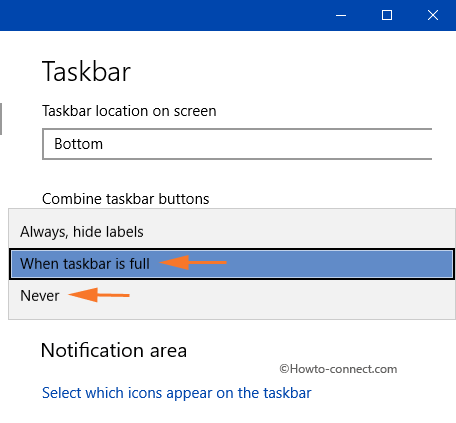Screen dimensions: 456x423
Task: Minimize the Settings window
Action: click(x=341, y=15)
